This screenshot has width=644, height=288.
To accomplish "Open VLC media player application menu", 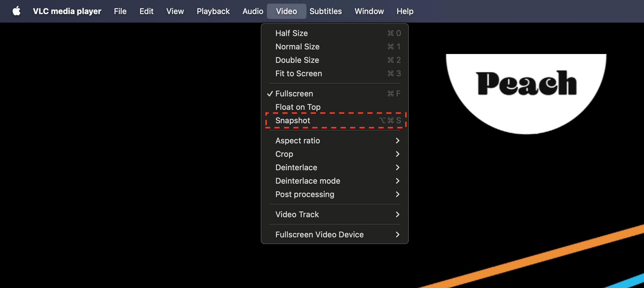I will pyautogui.click(x=67, y=11).
